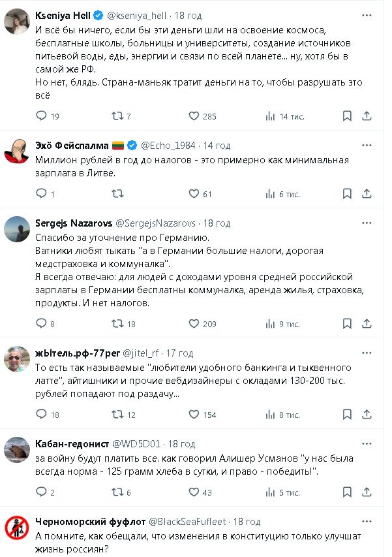Viewport: 392px width, 557px height.
Task: Like жЫтель.рф-77рег's tweet
Action: (x=194, y=414)
